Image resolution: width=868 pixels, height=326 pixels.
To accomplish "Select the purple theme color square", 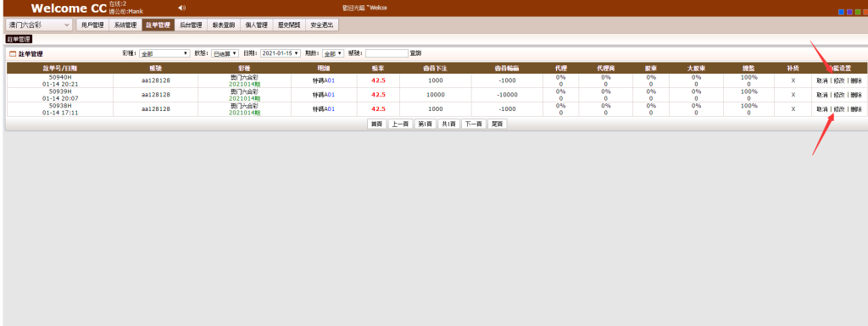I will pos(849,12).
